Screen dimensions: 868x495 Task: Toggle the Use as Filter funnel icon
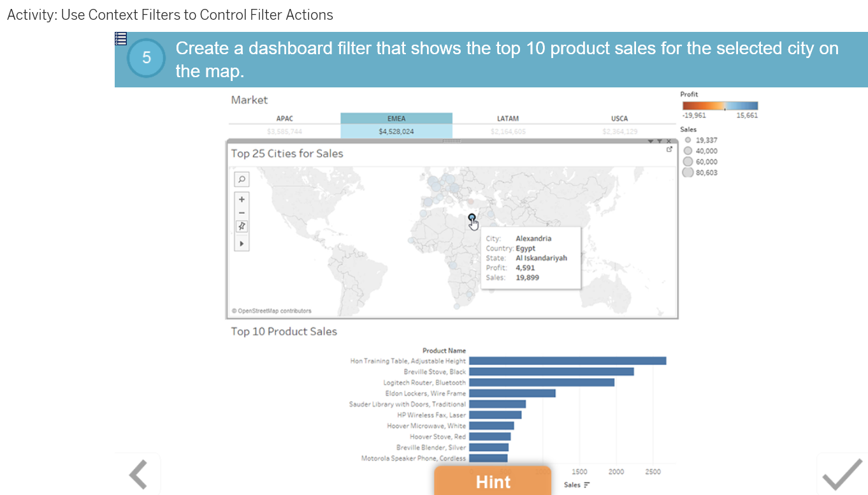click(x=660, y=141)
